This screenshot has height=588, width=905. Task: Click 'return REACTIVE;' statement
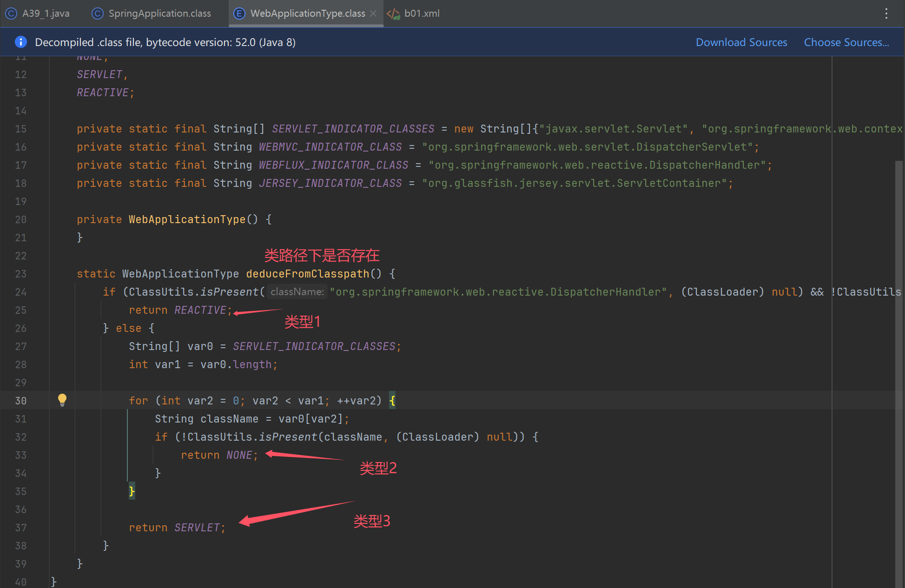(180, 310)
